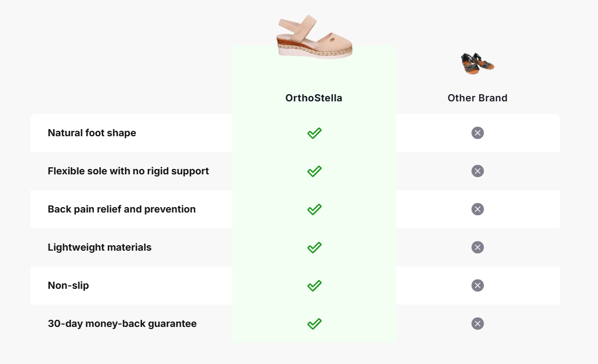Click gray X icon for Back pain relief
The width and height of the screenshot is (598, 364).
click(477, 209)
